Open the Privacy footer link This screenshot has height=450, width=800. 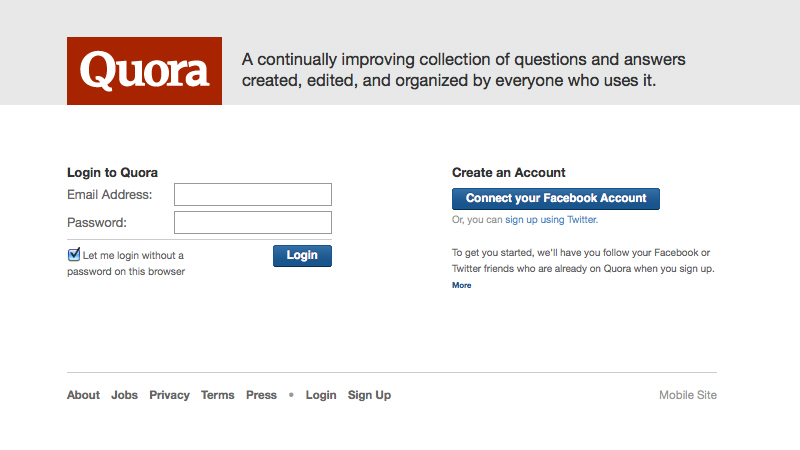169,395
